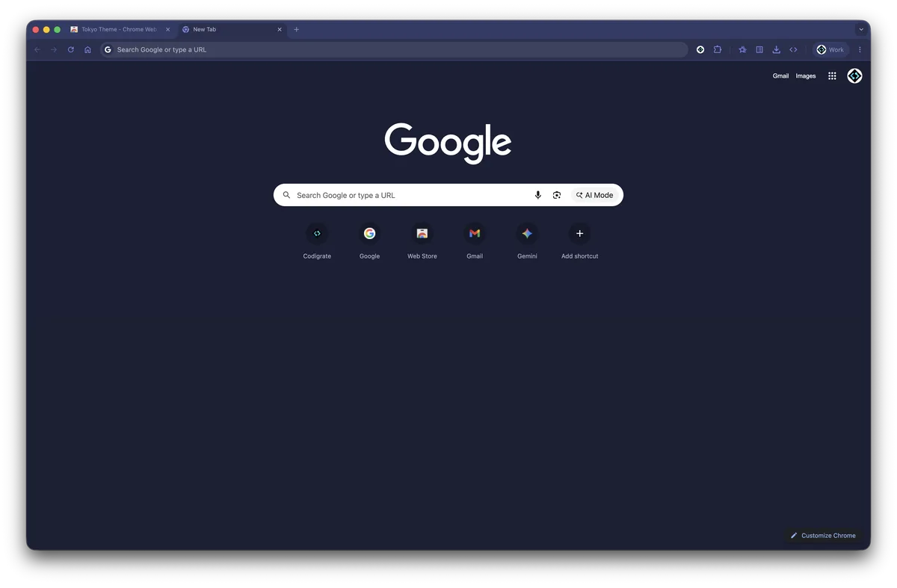Start voice search with the microphone
This screenshot has width=897, height=588.
click(x=537, y=195)
